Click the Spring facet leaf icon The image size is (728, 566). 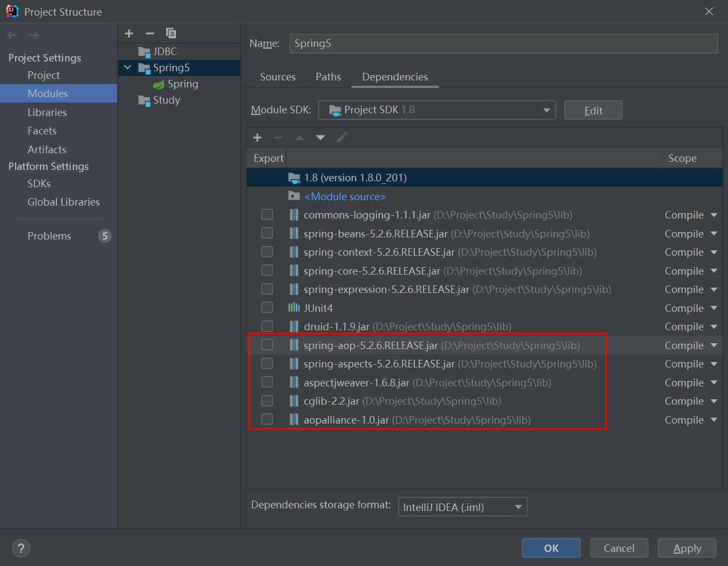click(159, 84)
